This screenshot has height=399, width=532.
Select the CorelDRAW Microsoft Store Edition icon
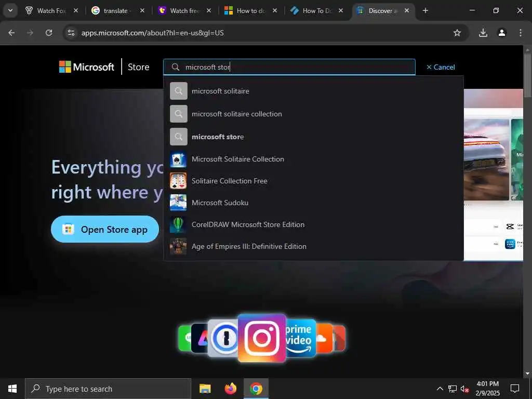click(x=178, y=224)
